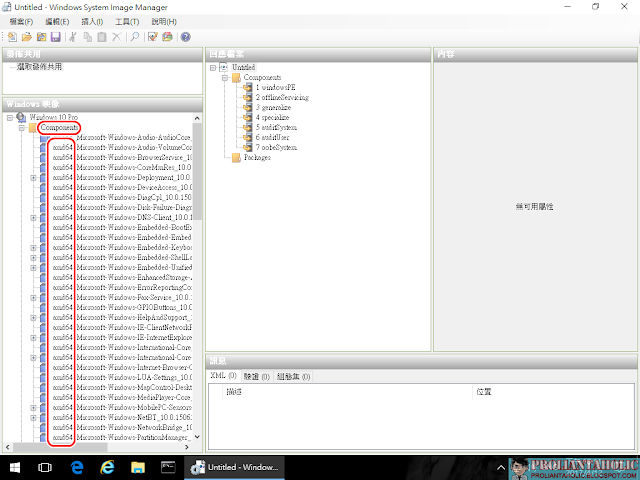Click the Find magnifier toolbar icon
The image size is (640, 480).
135,37
